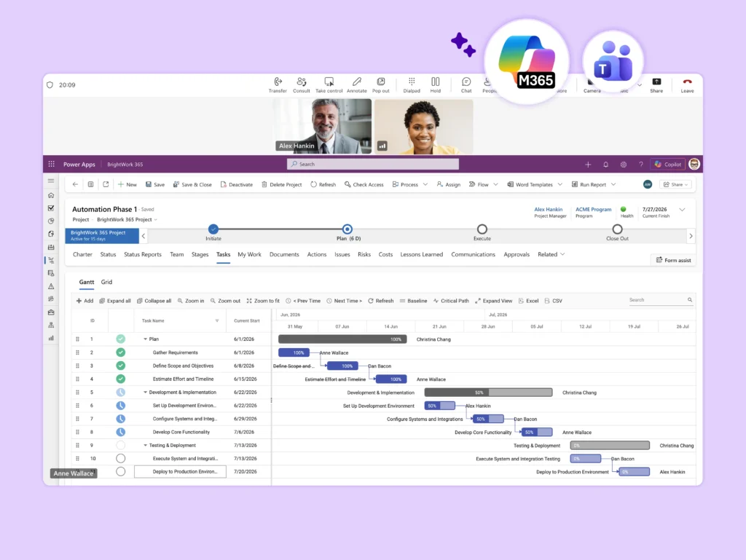This screenshot has width=746, height=560.
Task: Switch to the Risks tab
Action: pyautogui.click(x=364, y=254)
